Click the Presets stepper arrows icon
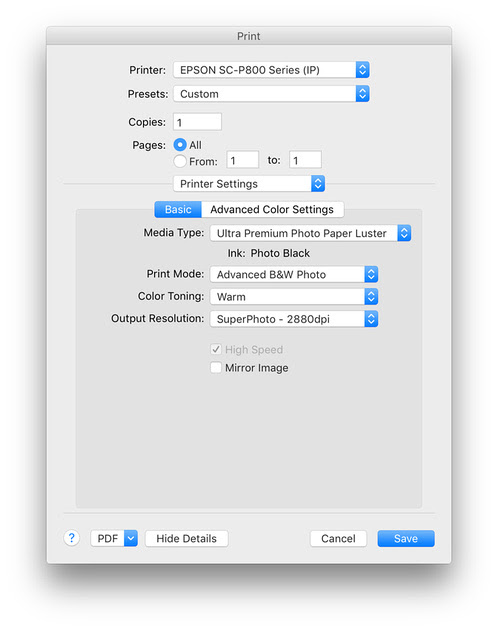 (x=362, y=94)
